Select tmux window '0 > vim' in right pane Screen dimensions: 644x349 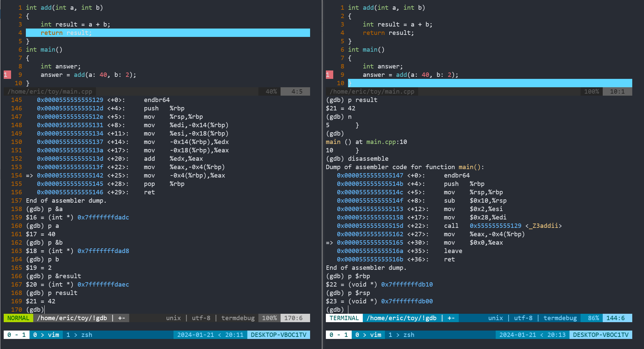[368, 335]
